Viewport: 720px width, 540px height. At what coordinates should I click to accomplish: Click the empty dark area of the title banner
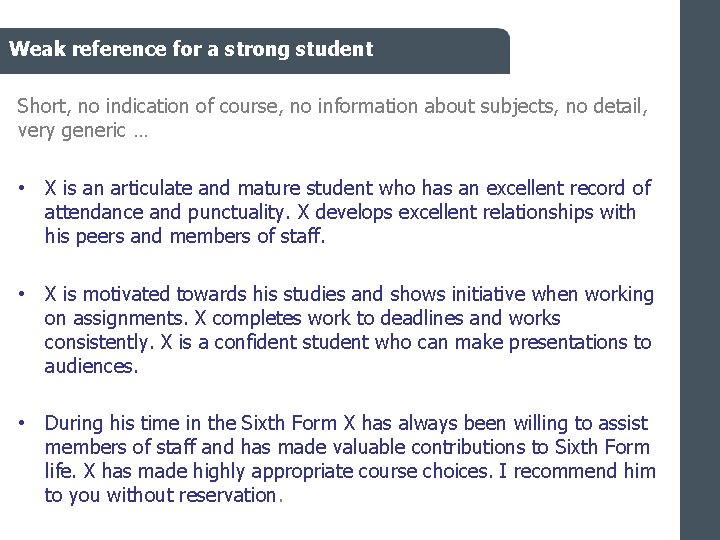(450, 49)
